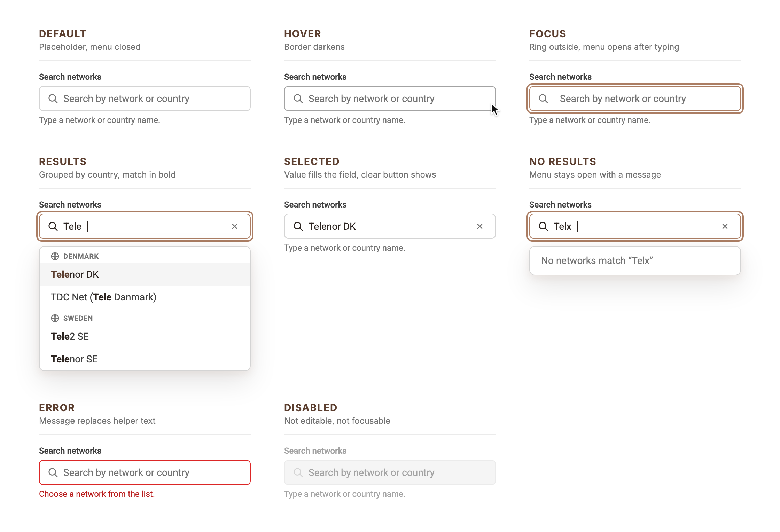Viewport: 780px width, 532px height.
Task: Click helper text under the Hover field
Action: [x=345, y=120]
